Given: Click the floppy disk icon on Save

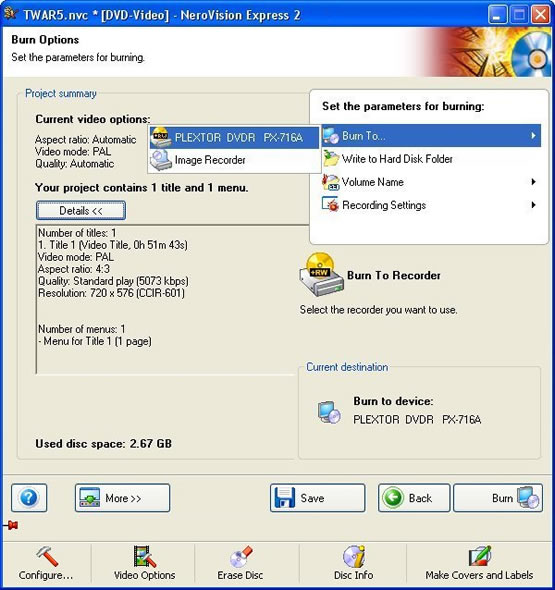Looking at the screenshot, I should tap(285, 497).
